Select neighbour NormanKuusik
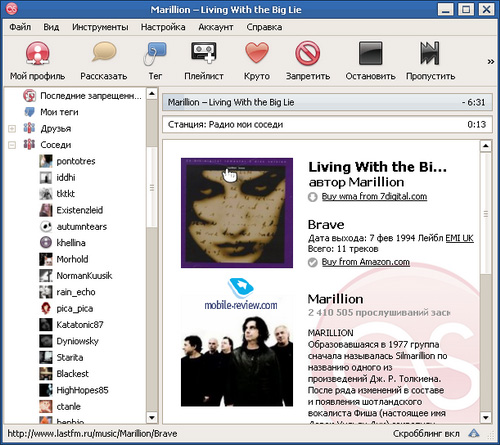The image size is (500, 445). point(84,276)
